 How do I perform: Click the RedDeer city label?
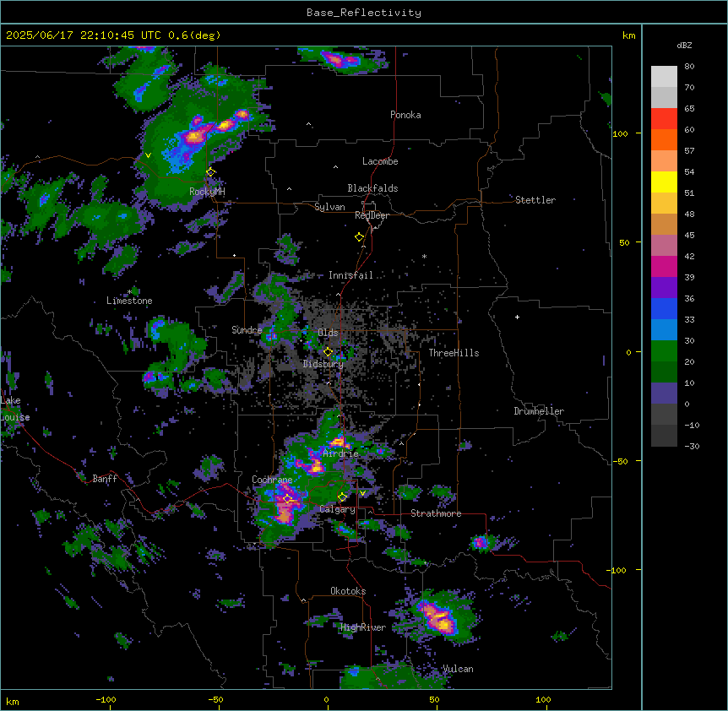(x=372, y=215)
